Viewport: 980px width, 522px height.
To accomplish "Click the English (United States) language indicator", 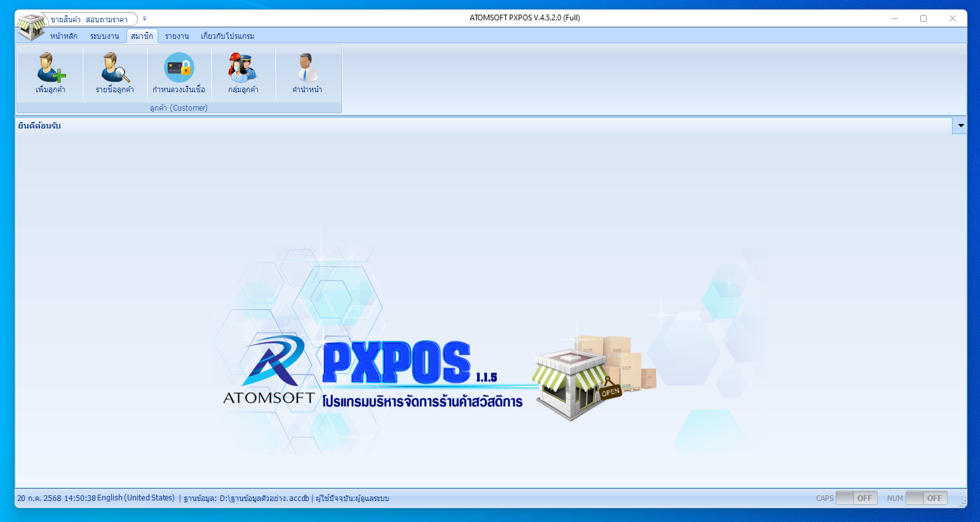I will click(135, 498).
